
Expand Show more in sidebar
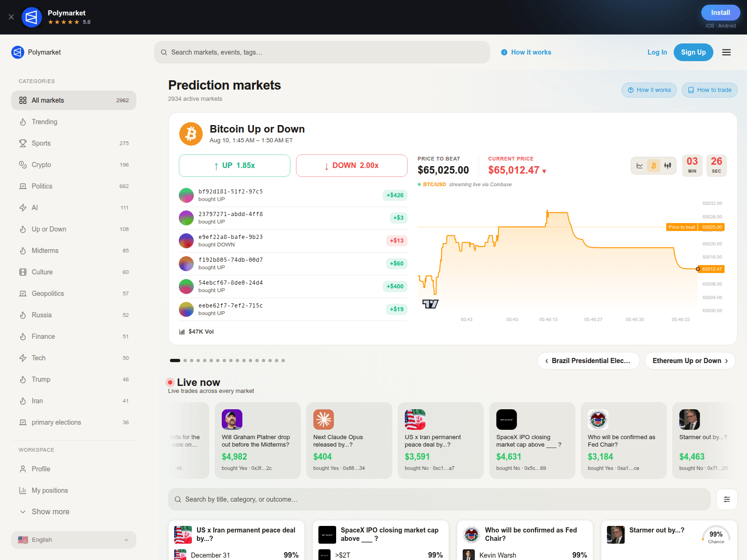74,512
